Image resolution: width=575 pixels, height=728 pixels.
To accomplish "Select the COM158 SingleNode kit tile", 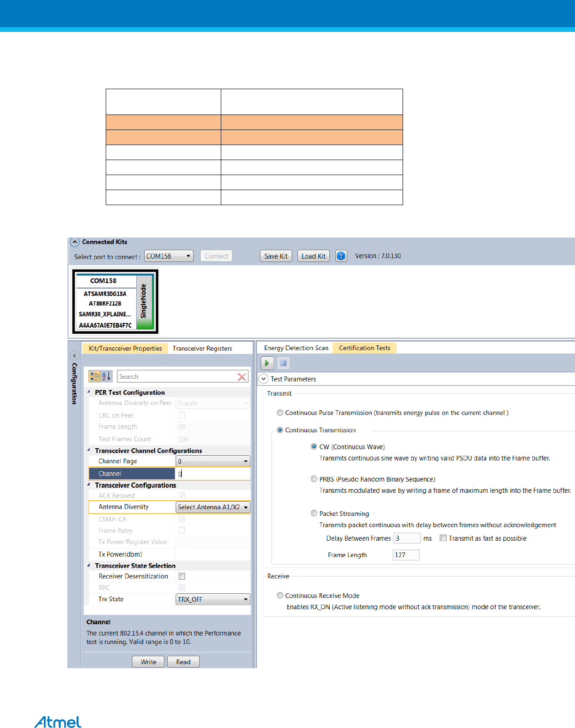I will pos(115,302).
